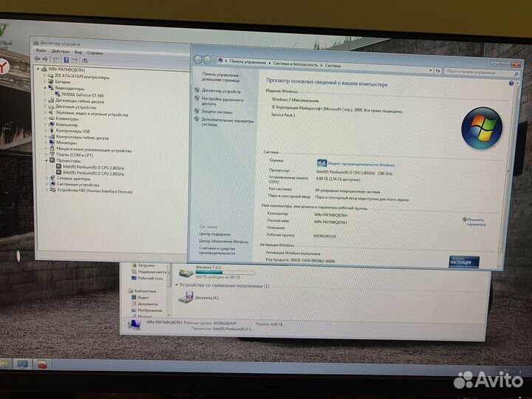Open Диспетчер устройств sidebar link
The height and width of the screenshot is (399, 532).
click(221, 91)
